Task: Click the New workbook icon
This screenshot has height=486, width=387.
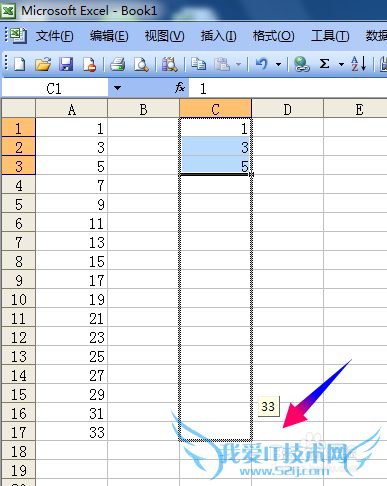Action: coord(20,64)
